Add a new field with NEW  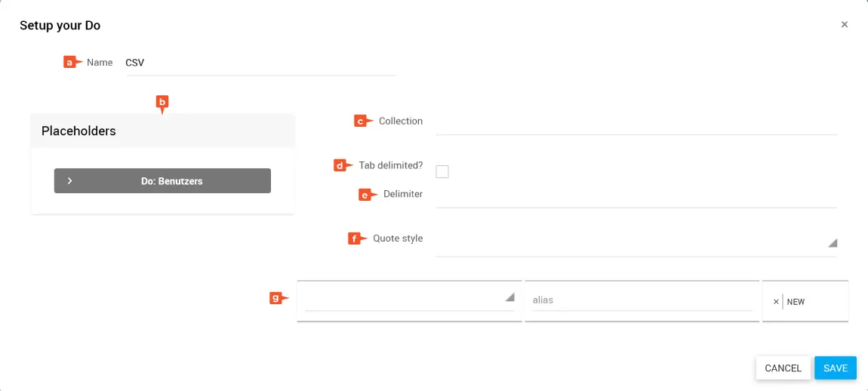click(796, 302)
